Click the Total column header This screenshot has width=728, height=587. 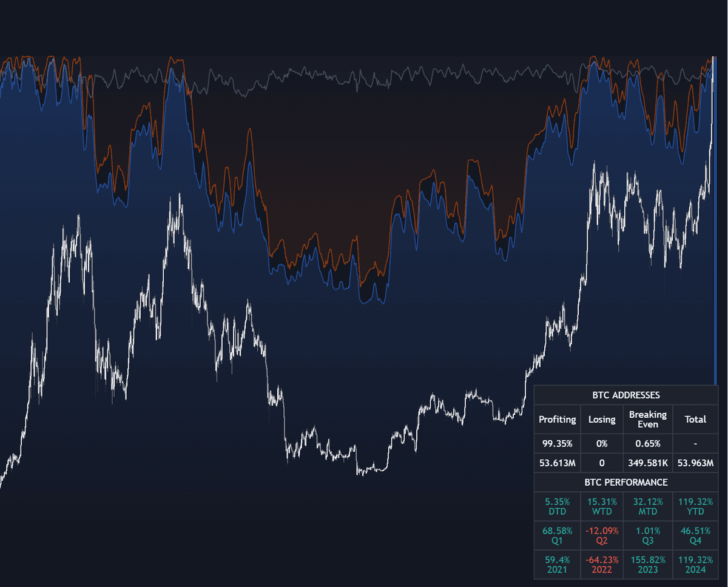(695, 420)
